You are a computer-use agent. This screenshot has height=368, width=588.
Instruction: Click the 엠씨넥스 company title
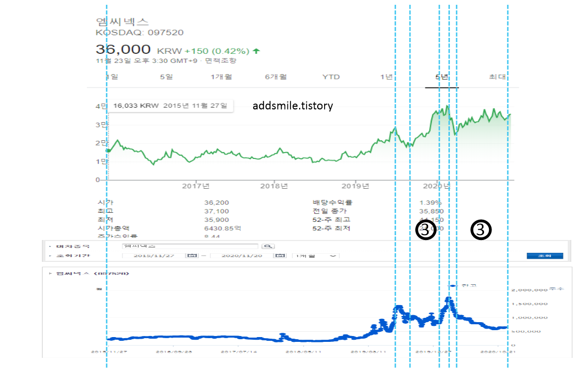(x=122, y=22)
